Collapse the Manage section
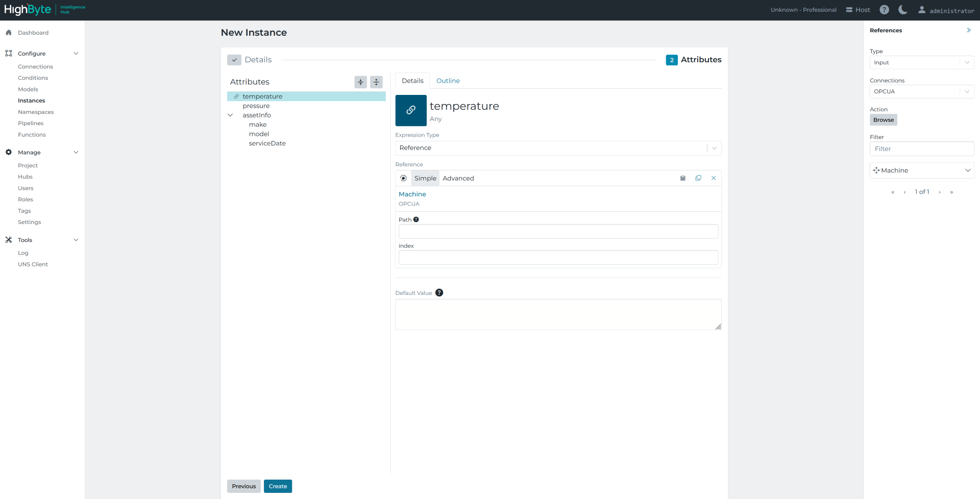Screen dimensions: 980x499 (x=76, y=153)
